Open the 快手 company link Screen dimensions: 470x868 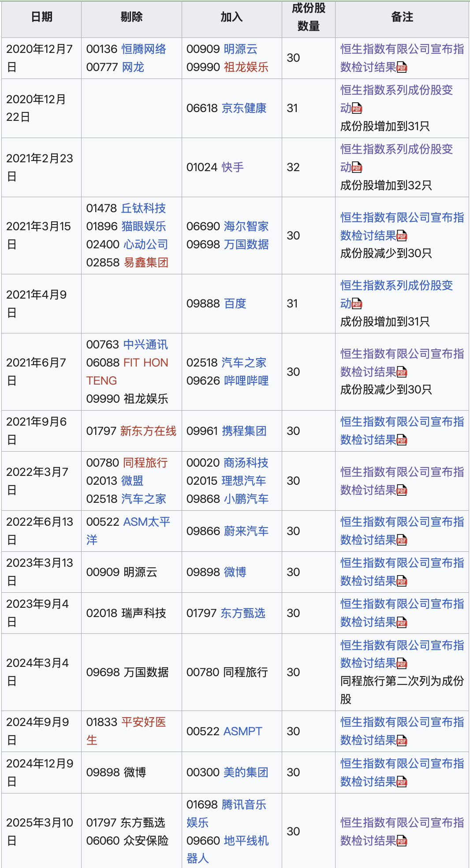[x=233, y=167]
